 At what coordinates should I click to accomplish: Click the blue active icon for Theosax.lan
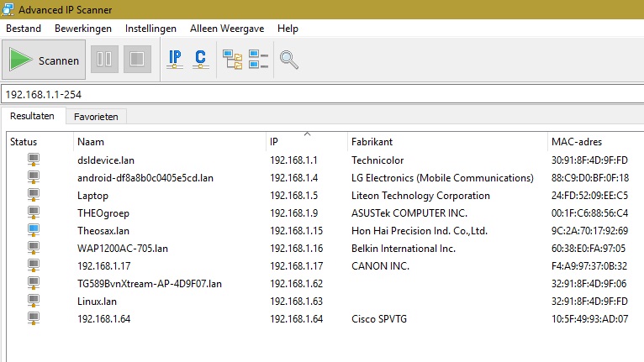tap(34, 230)
